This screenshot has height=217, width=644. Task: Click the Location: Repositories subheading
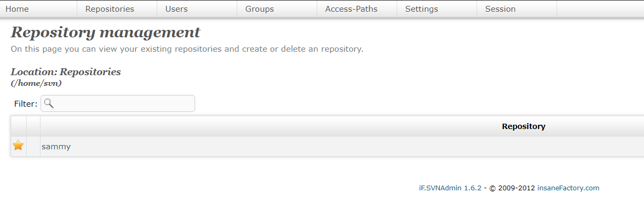click(x=66, y=72)
